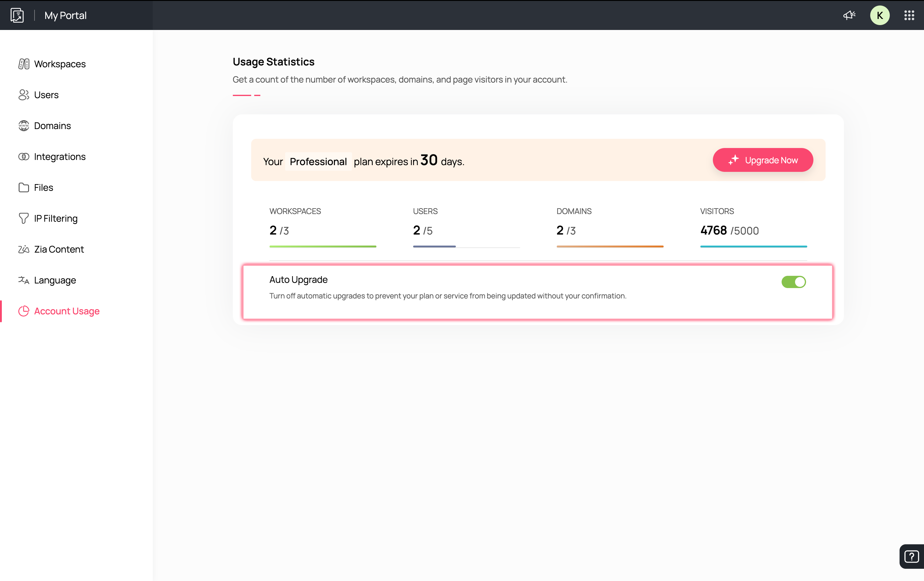The width and height of the screenshot is (924, 581).
Task: Click the Users people icon
Action: click(24, 95)
